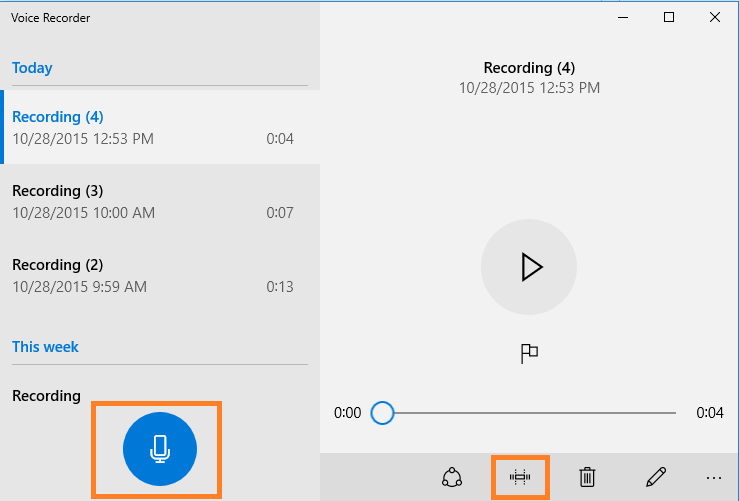Click the Recording (4) title in player pane
Screen dimensions: 739x501
click(x=529, y=68)
